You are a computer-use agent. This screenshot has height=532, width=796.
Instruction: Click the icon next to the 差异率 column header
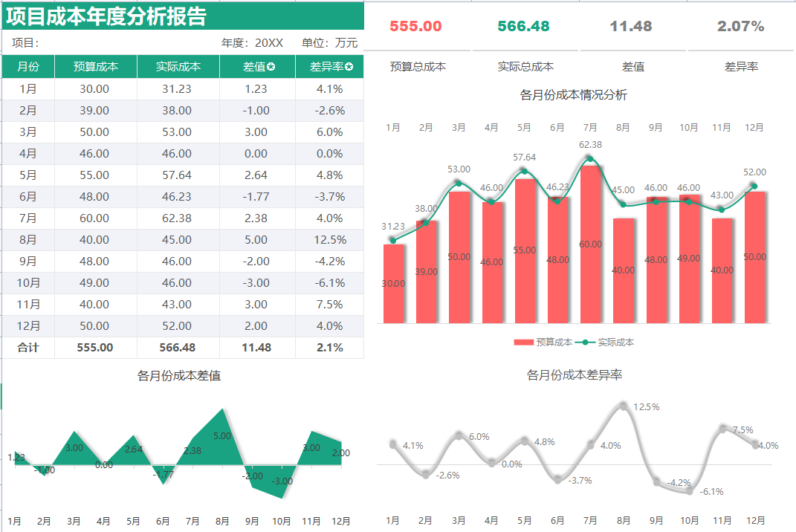pos(350,66)
